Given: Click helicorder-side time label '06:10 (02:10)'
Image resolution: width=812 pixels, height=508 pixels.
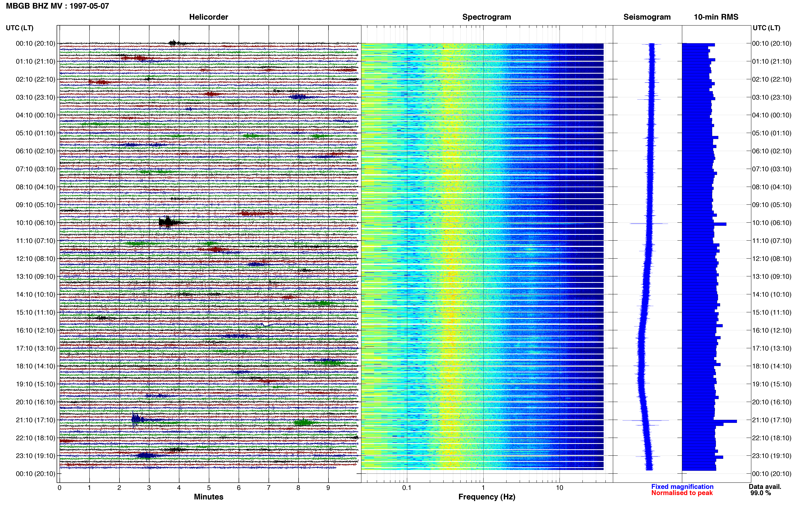Looking at the screenshot, I should click(35, 151).
